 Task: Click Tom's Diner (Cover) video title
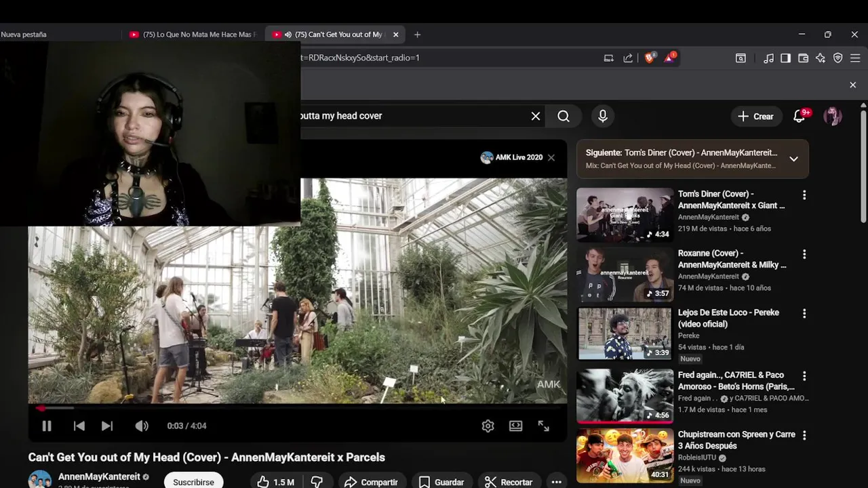[x=732, y=199]
